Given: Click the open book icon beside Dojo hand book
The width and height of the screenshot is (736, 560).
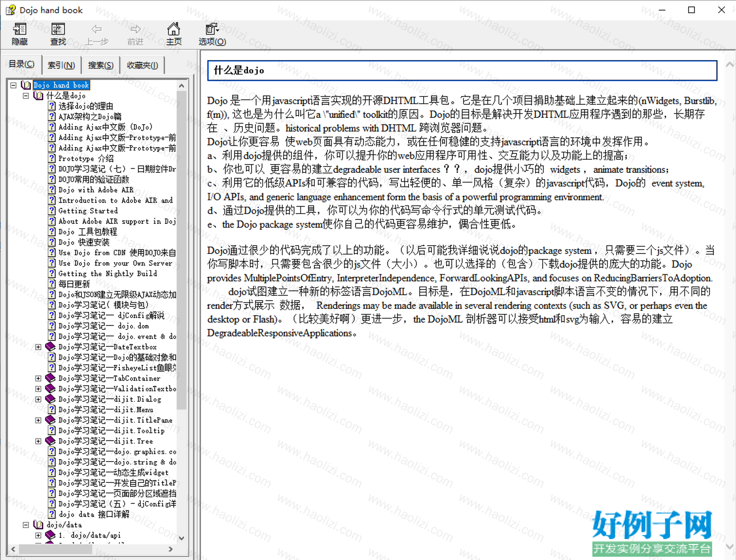Looking at the screenshot, I should [26, 85].
